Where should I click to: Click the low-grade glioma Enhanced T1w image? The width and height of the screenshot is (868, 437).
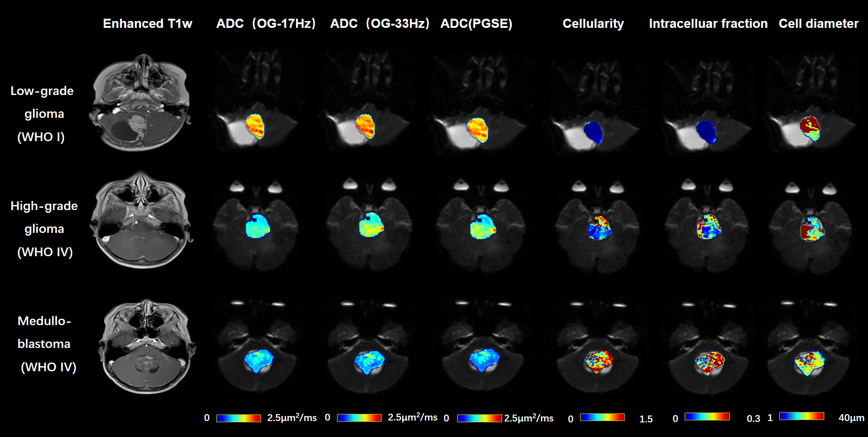point(141,103)
